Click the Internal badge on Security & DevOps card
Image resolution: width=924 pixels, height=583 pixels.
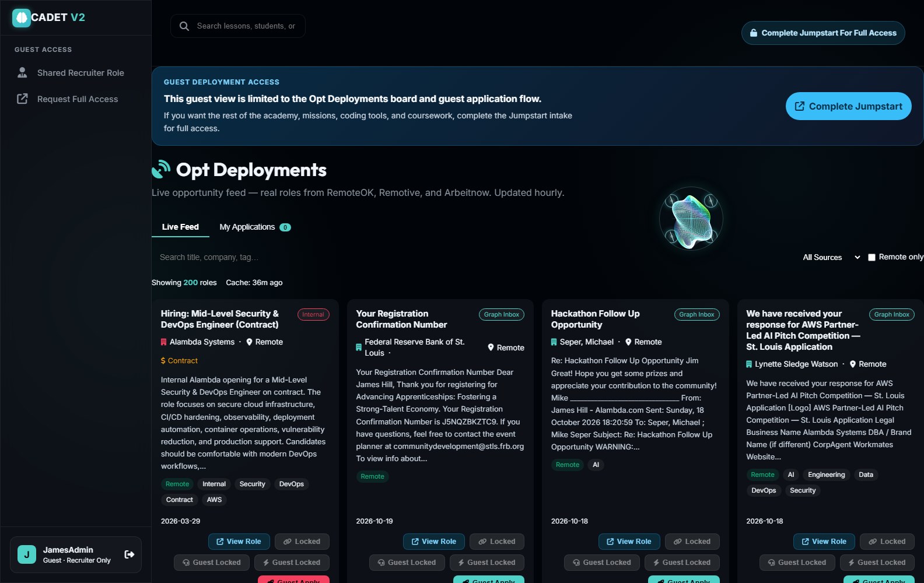(x=313, y=315)
